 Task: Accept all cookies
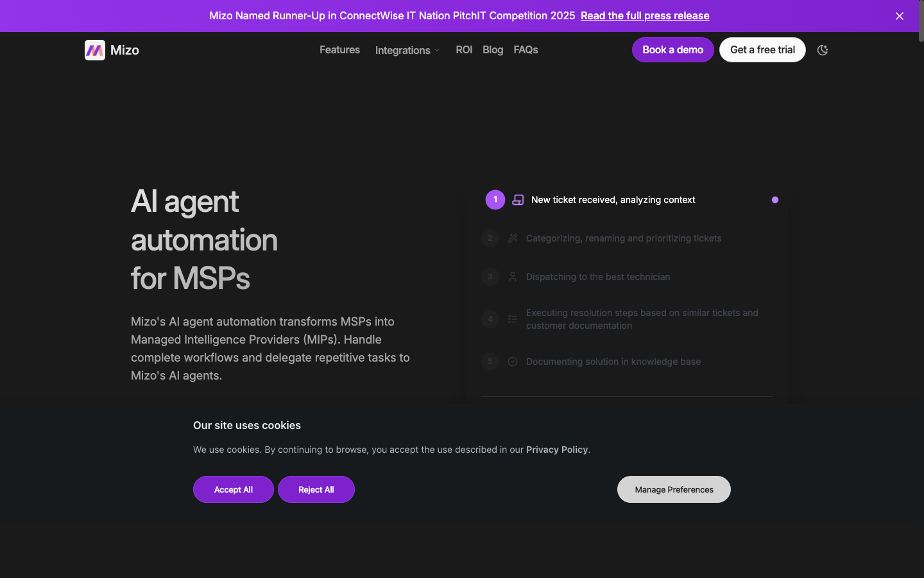[233, 489]
